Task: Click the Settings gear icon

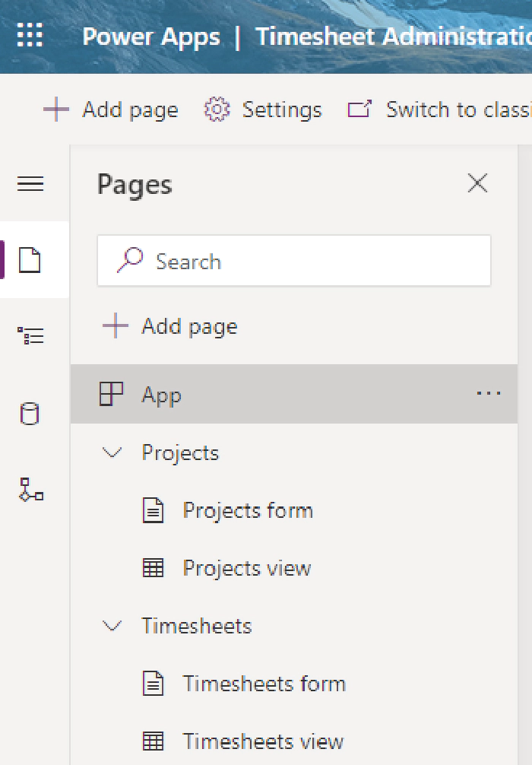Action: (217, 110)
